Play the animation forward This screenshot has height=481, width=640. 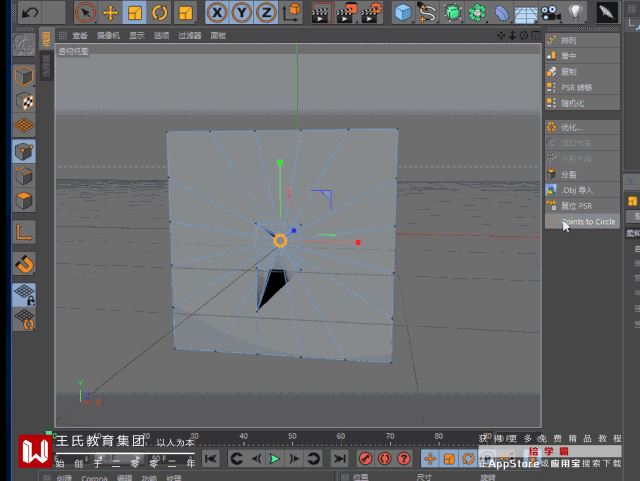coord(275,459)
